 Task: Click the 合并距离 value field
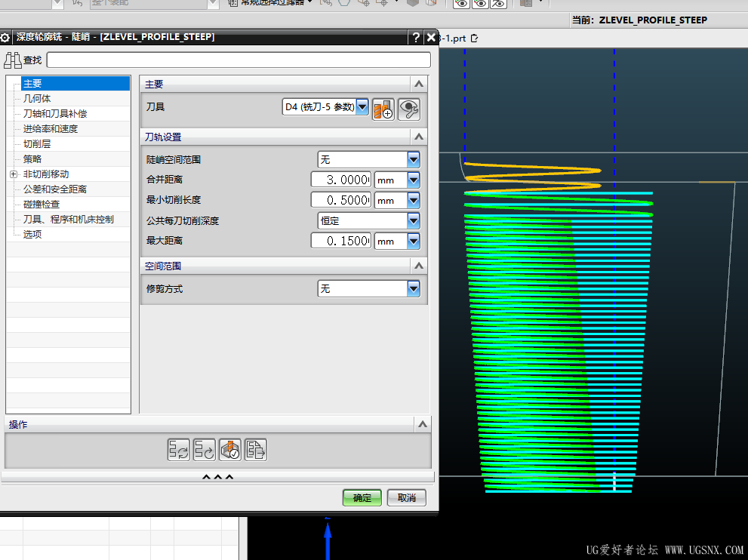[x=341, y=180]
